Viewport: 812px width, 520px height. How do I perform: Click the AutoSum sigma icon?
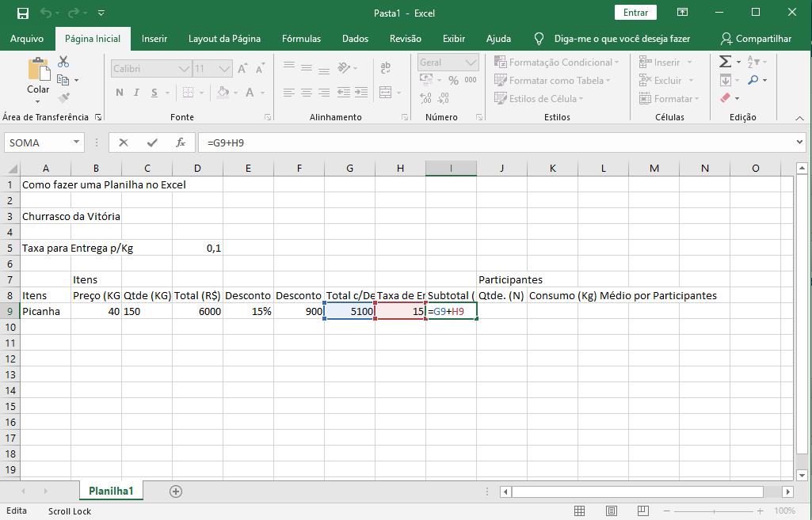click(x=725, y=62)
